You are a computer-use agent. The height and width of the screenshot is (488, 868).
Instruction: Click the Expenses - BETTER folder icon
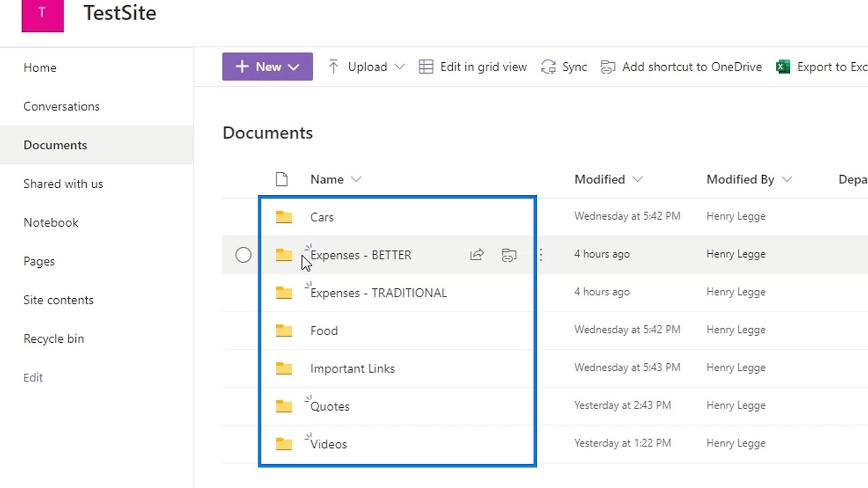click(x=284, y=255)
